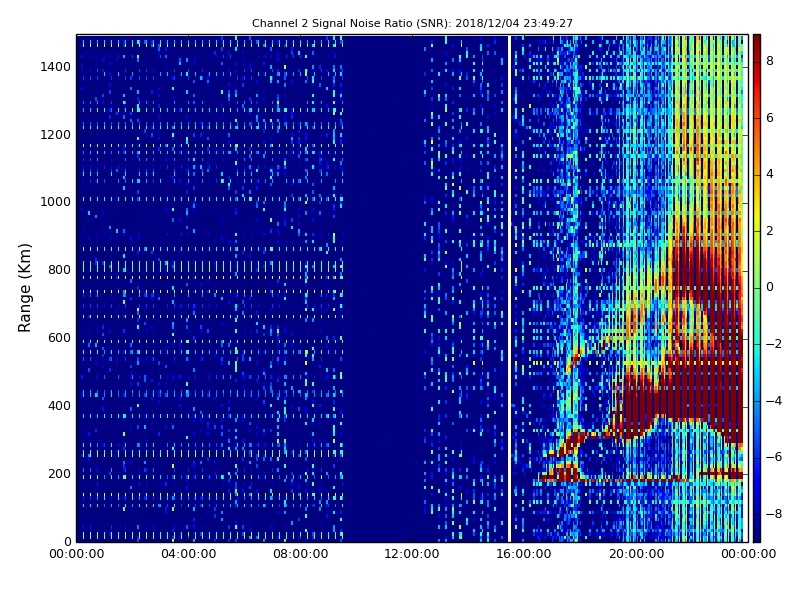Image resolution: width=800 pixels, height=600 pixels.
Task: Click the 200 range tick label
Action: pyautogui.click(x=59, y=473)
